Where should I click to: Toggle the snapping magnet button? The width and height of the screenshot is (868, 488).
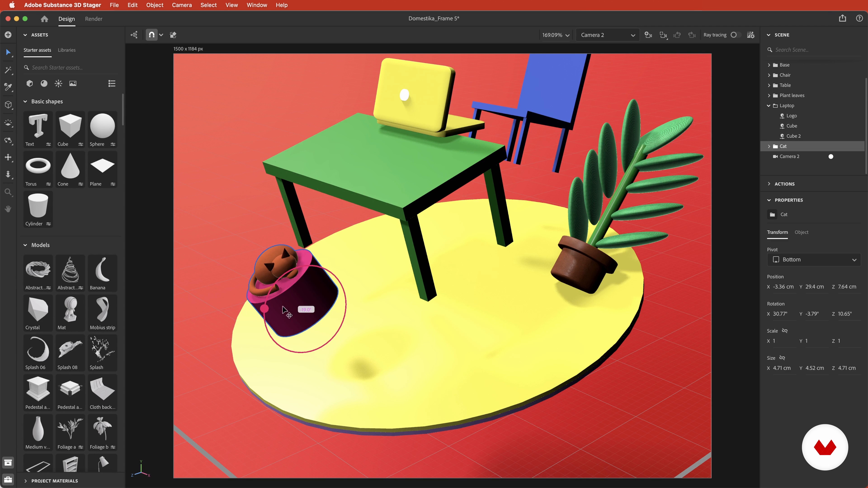point(152,35)
